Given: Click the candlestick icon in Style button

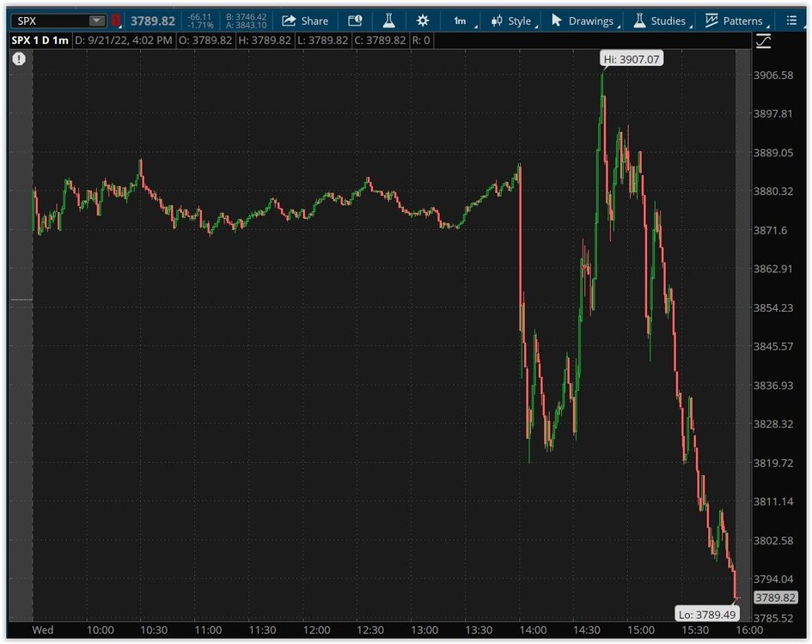Looking at the screenshot, I should point(497,21).
